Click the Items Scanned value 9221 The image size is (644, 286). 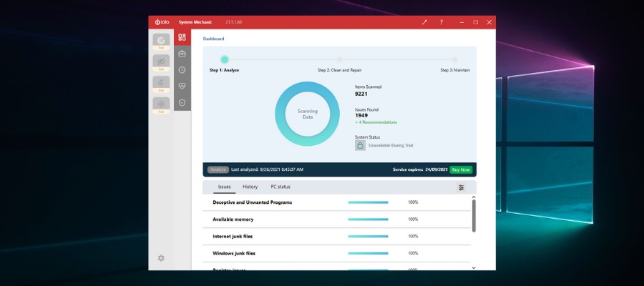[361, 94]
